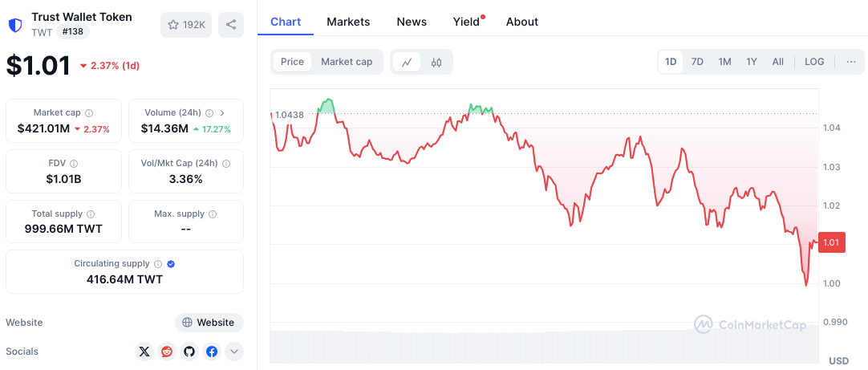Click the $14.36M volume value
The height and width of the screenshot is (370, 868).
click(164, 129)
